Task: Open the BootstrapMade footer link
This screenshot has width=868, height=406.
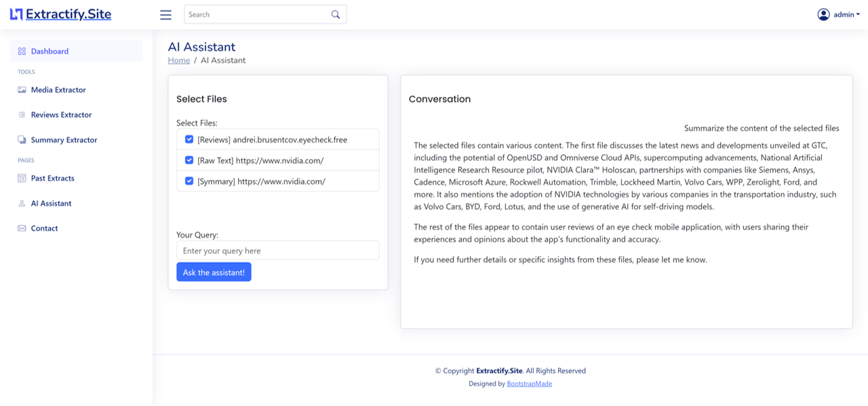Action: 530,384
